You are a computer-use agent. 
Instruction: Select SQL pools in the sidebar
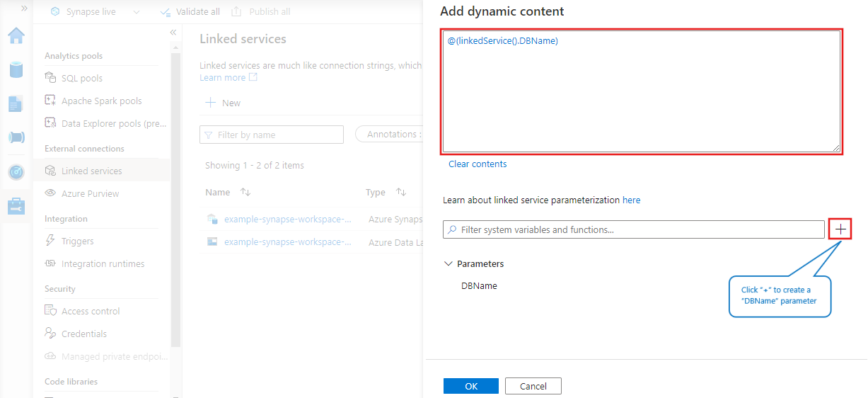tap(82, 78)
